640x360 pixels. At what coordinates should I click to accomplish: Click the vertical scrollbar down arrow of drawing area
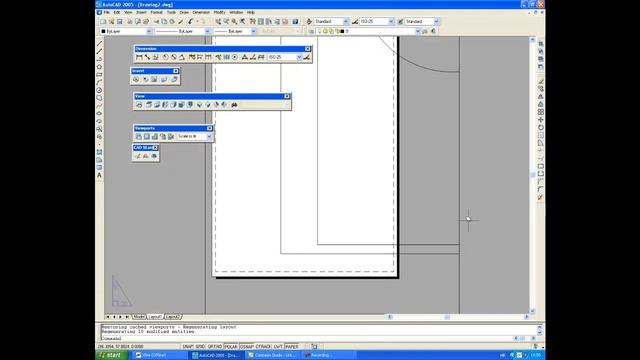(532, 311)
